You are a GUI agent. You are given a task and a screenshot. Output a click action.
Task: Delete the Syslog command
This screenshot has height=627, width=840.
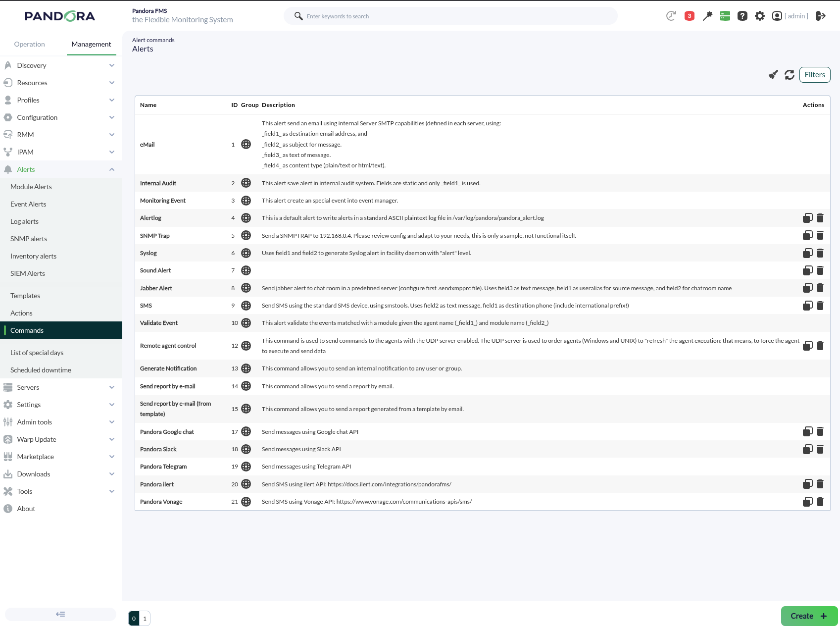[x=820, y=253]
